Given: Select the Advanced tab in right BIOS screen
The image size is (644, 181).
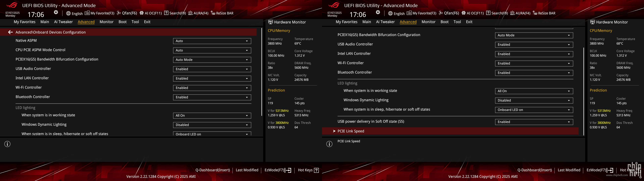Looking at the screenshot, I should tap(408, 22).
